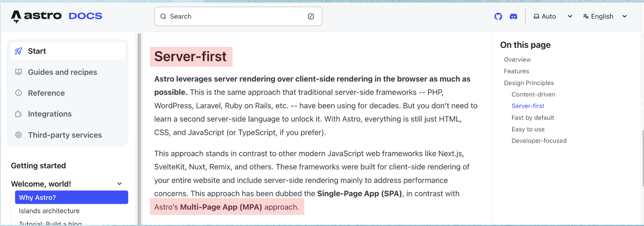Jump to Developer-focused section
This screenshot has height=226, width=644.
539,141
